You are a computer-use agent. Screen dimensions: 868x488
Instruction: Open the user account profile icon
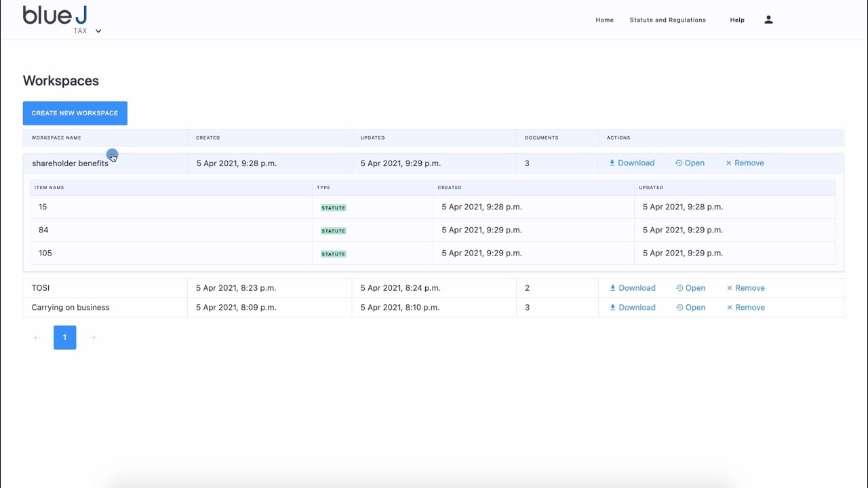click(768, 20)
